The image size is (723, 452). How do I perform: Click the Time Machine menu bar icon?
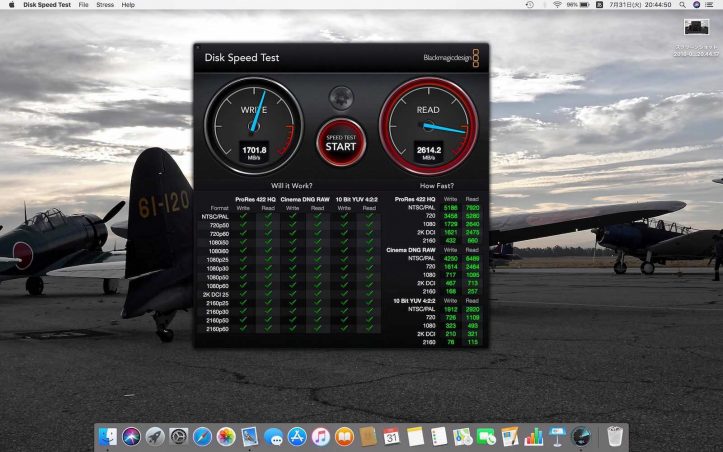530,5
